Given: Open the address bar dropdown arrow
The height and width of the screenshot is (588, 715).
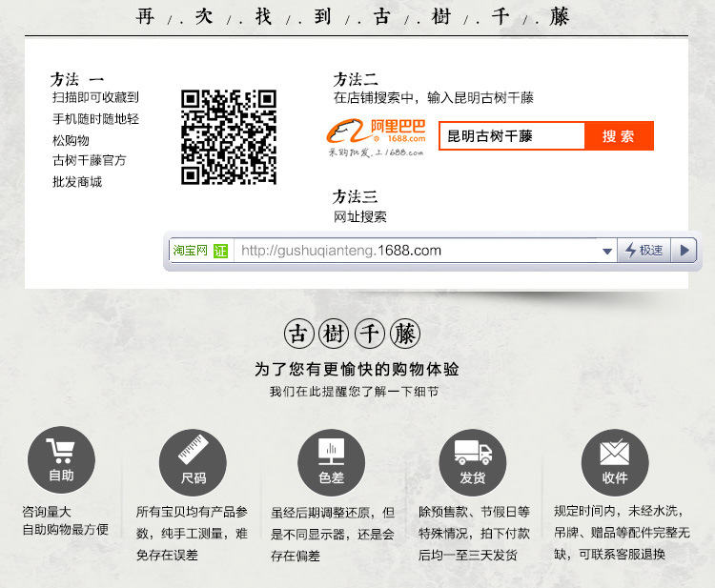Looking at the screenshot, I should (x=607, y=252).
